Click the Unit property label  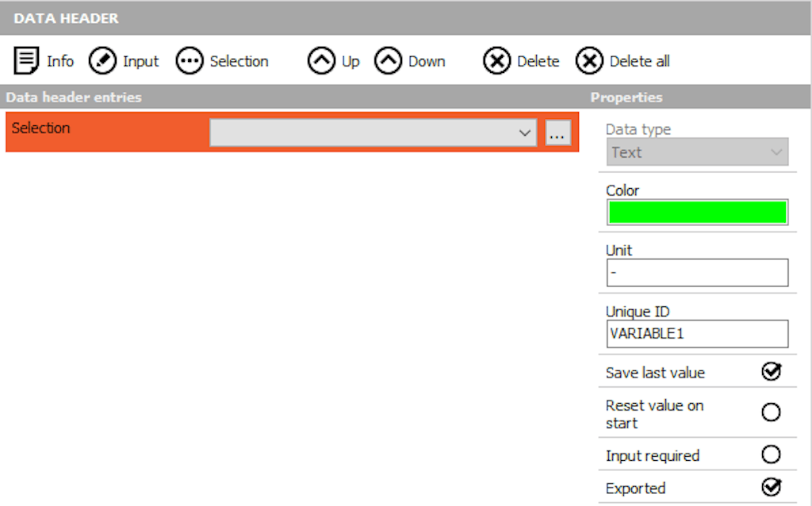click(619, 250)
